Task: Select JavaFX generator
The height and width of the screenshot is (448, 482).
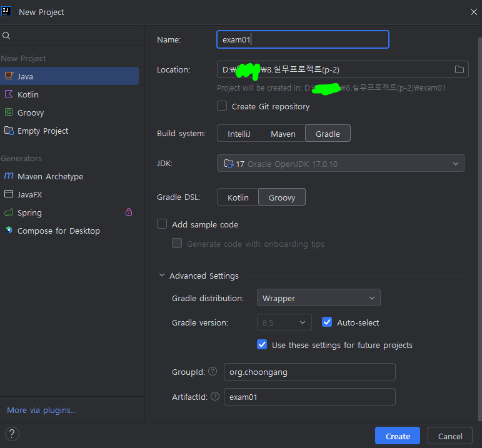Action: point(69,194)
